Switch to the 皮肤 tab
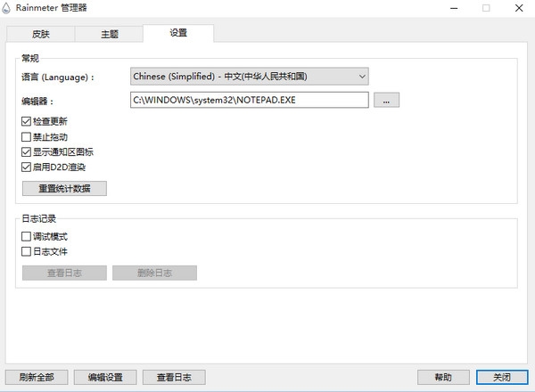 coord(41,34)
